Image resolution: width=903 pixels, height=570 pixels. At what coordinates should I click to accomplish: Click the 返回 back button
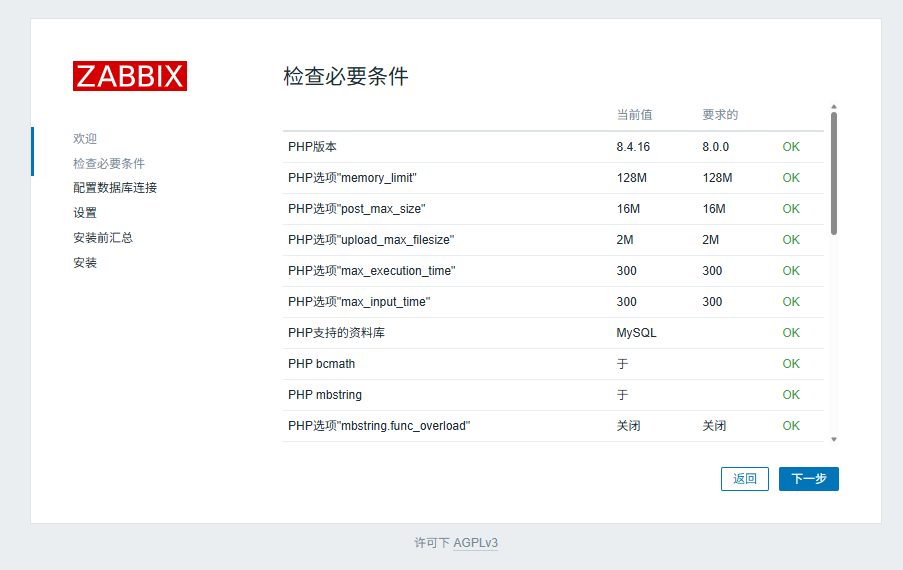pos(745,479)
